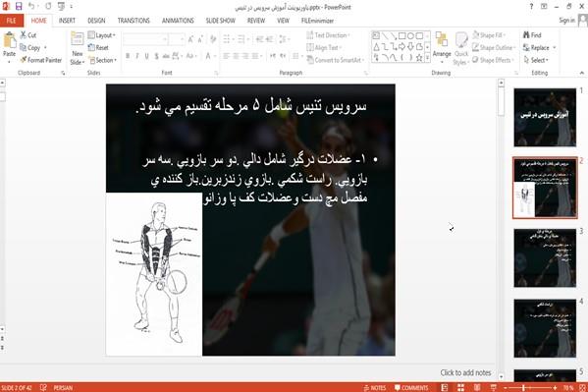Click the Redo icon in Quick Access Toolbar
This screenshot has width=588, height=392.
tap(48, 6)
